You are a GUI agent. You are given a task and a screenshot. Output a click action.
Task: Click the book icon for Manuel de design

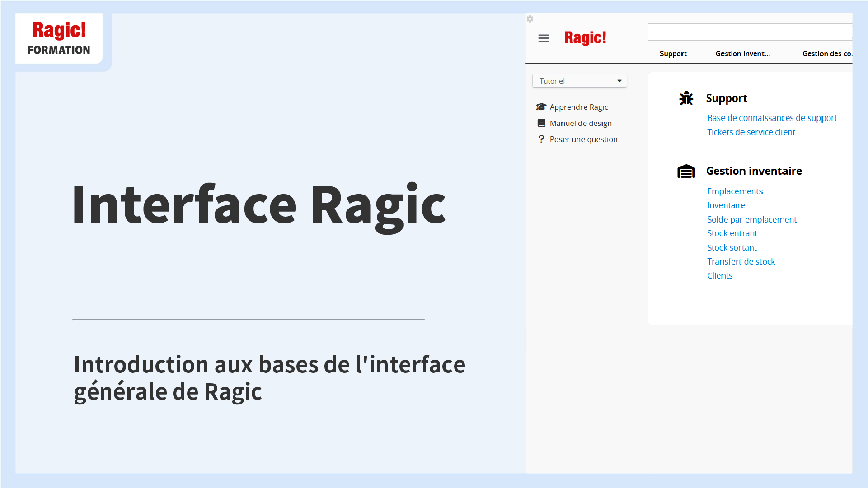[541, 123]
